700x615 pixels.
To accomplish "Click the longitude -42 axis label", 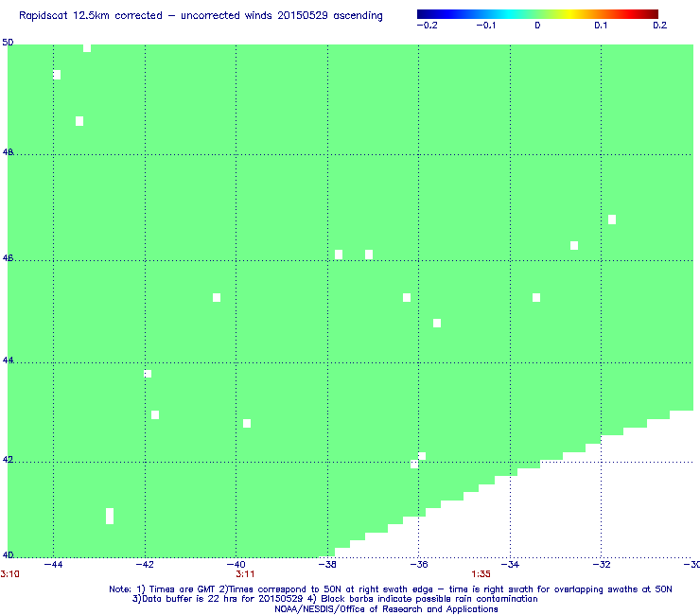I will click(145, 565).
